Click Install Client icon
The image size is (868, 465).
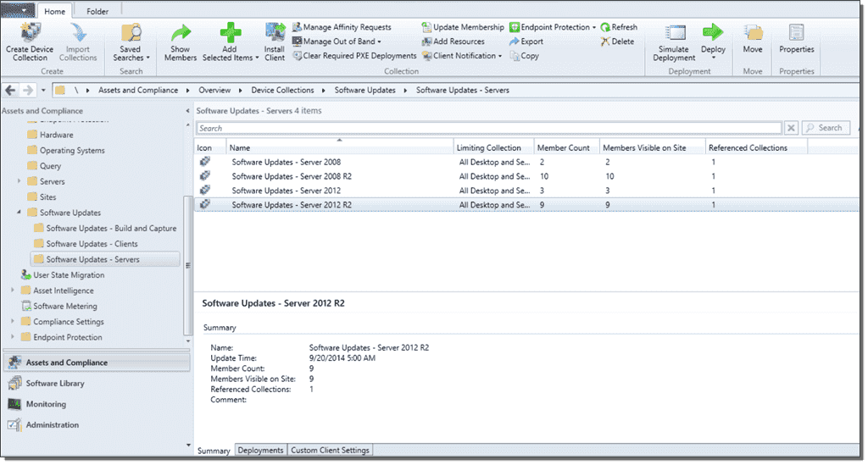[x=275, y=33]
